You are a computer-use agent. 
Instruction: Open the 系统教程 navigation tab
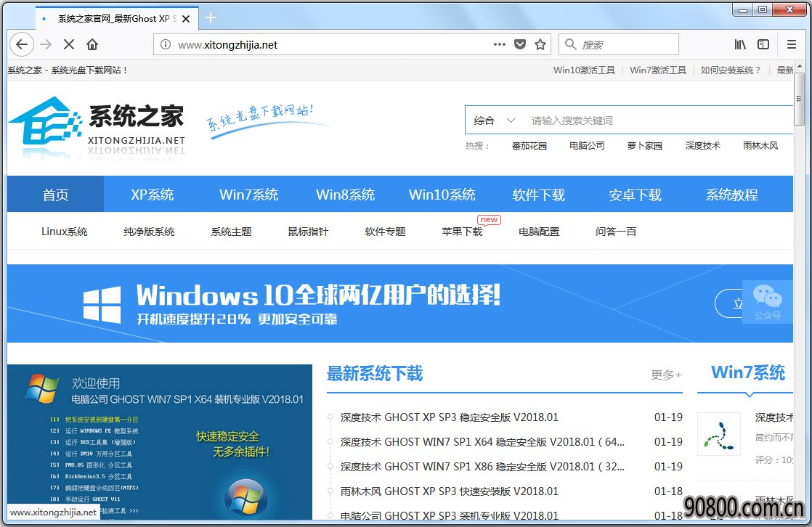731,194
